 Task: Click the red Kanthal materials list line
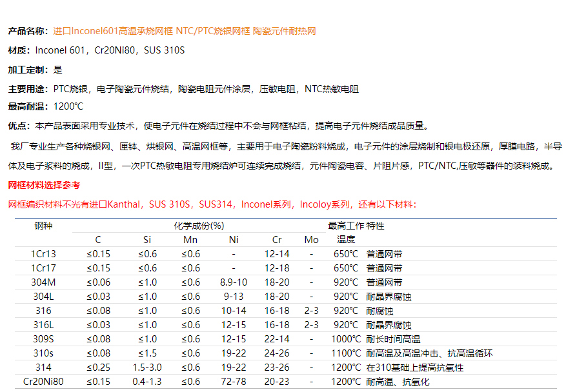coord(212,204)
